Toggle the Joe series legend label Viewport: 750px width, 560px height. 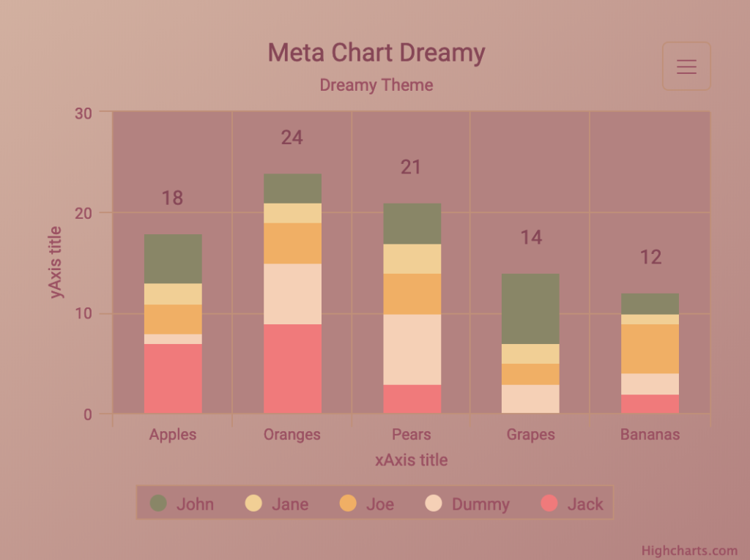point(380,504)
